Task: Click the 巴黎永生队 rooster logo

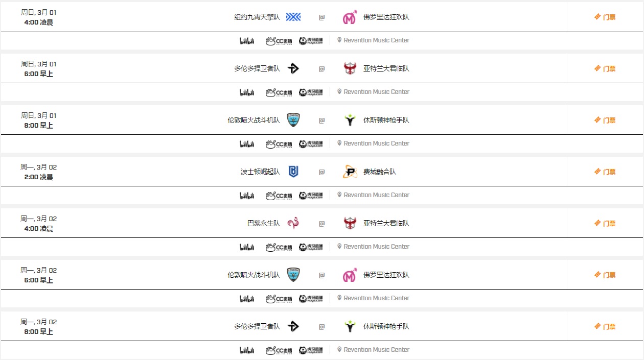Action: [x=293, y=223]
